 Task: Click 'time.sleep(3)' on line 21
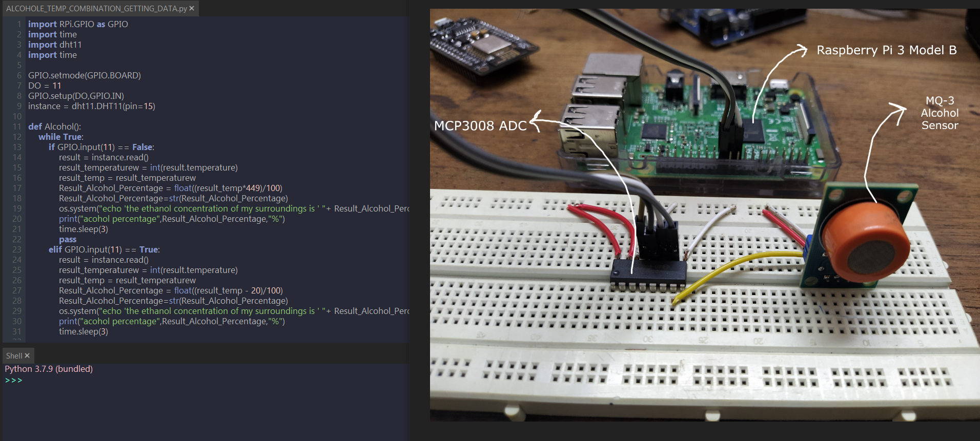(x=84, y=229)
